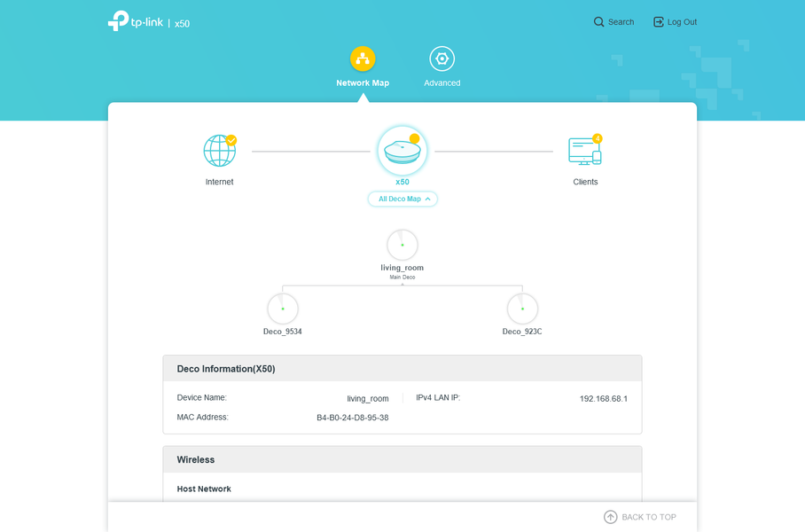The width and height of the screenshot is (805, 532).
Task: Click the Advanced gear icon
Action: (442, 59)
